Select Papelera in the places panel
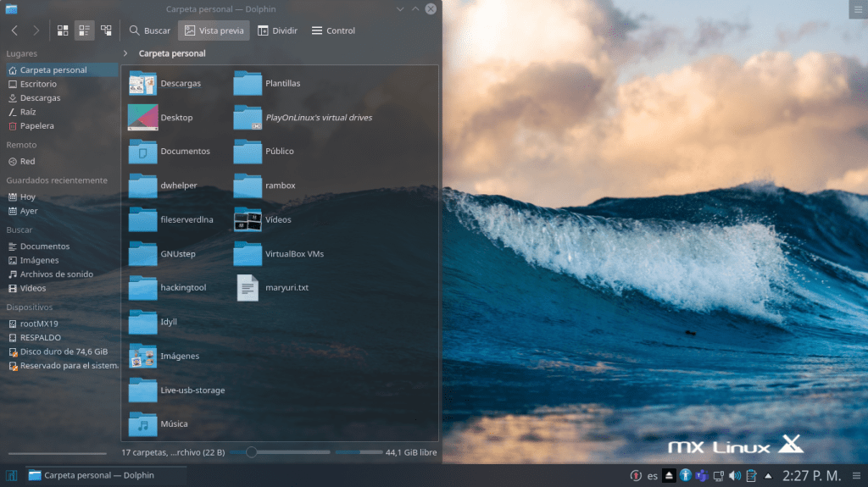This screenshot has width=868, height=487. [x=36, y=126]
